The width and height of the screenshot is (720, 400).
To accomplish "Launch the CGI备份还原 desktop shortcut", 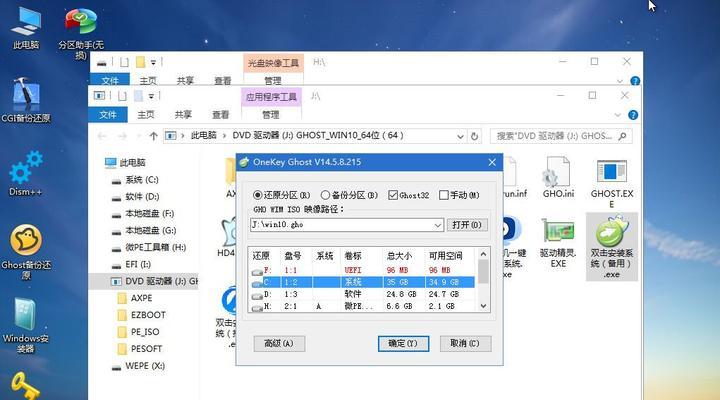I will pyautogui.click(x=26, y=100).
